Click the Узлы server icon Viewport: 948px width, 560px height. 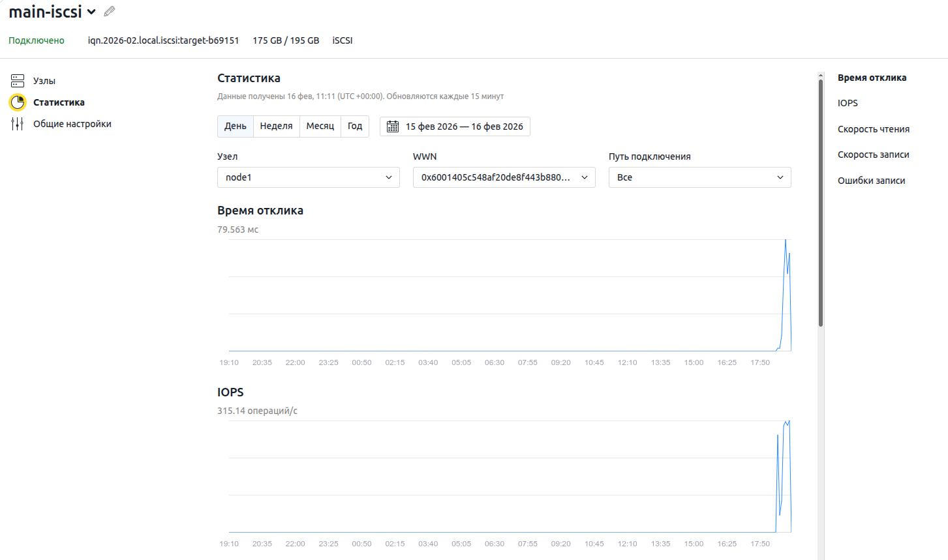point(18,81)
